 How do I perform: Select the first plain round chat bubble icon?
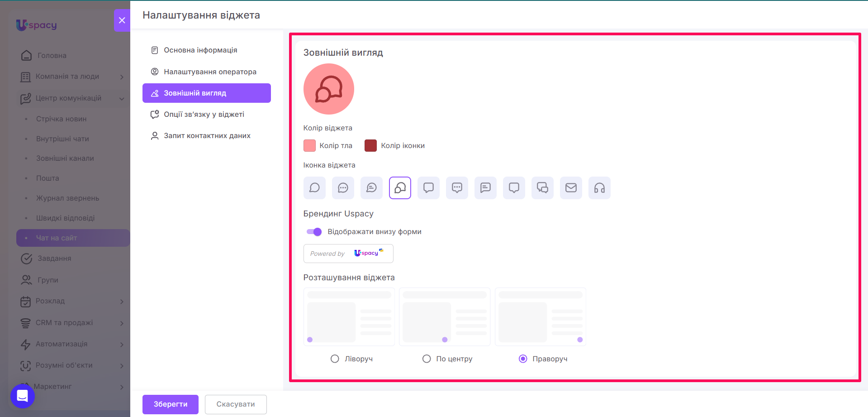(x=314, y=188)
